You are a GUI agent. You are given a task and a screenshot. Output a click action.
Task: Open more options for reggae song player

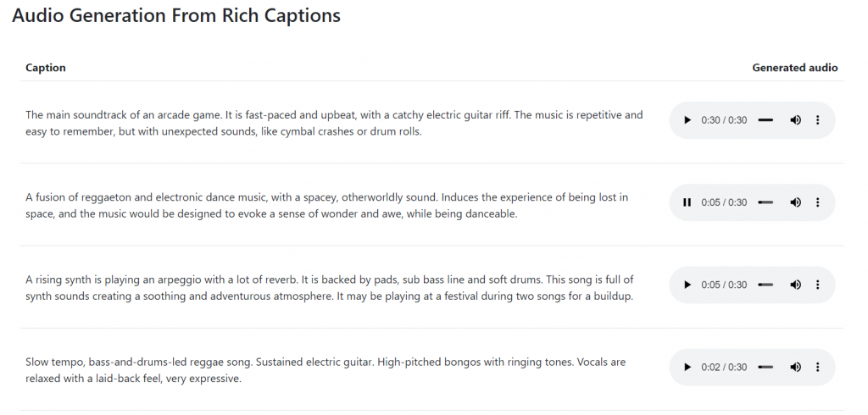[x=818, y=368]
